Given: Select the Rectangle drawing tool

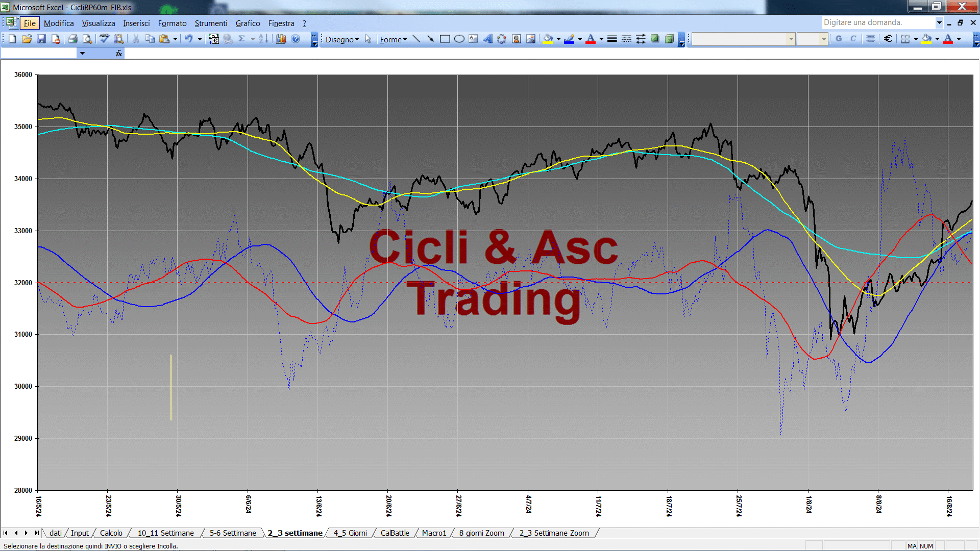Looking at the screenshot, I should coord(445,39).
